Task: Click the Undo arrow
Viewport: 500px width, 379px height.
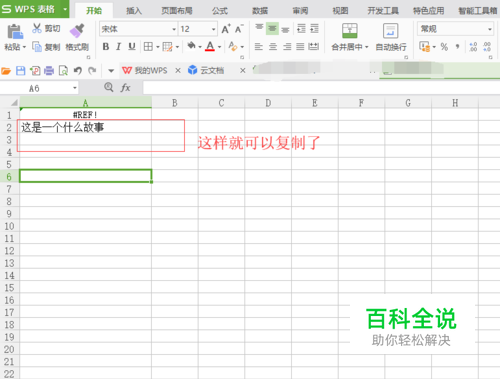Action: [77, 71]
